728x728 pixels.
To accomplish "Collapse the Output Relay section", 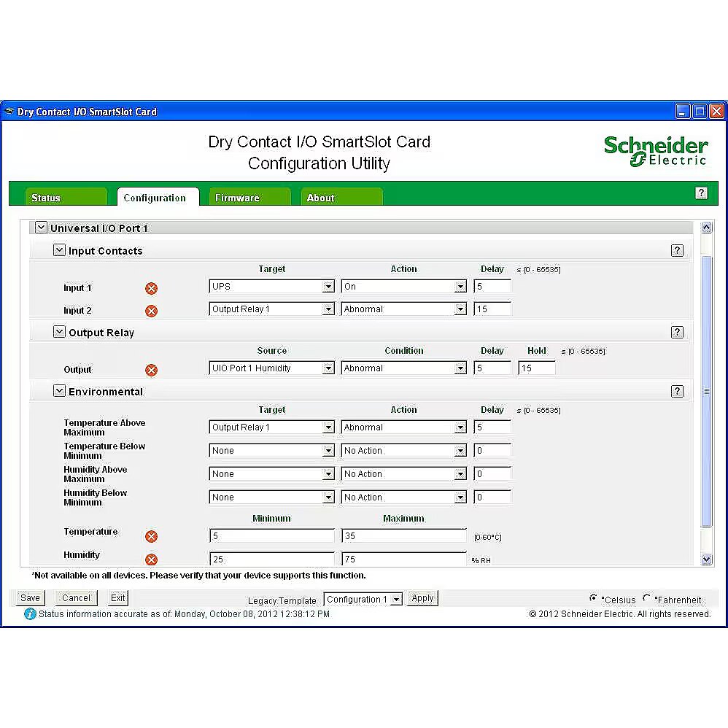I will pos(59,331).
